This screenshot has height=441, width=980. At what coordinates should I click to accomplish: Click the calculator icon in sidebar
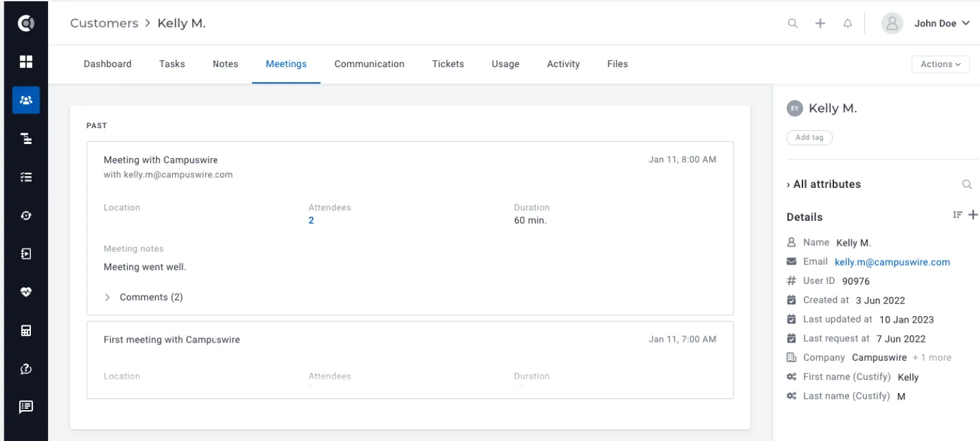tap(26, 331)
